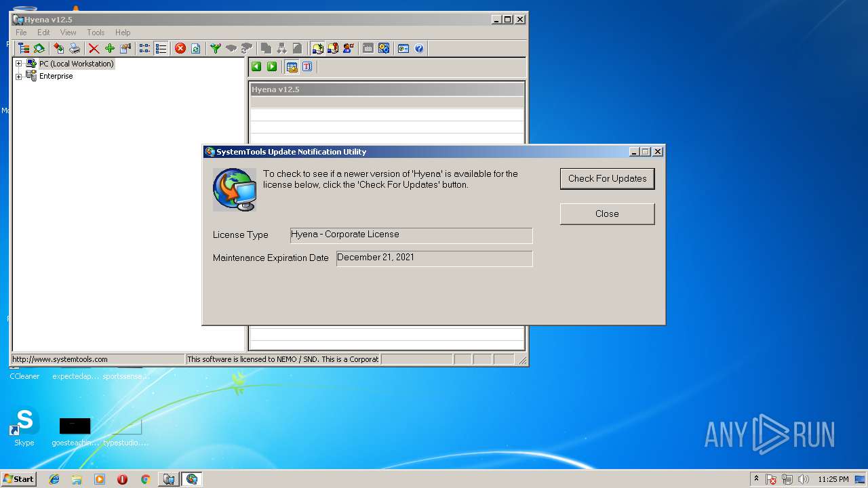Switch to the Update Utility taskbar button
The height and width of the screenshot is (488, 868).
point(192,479)
